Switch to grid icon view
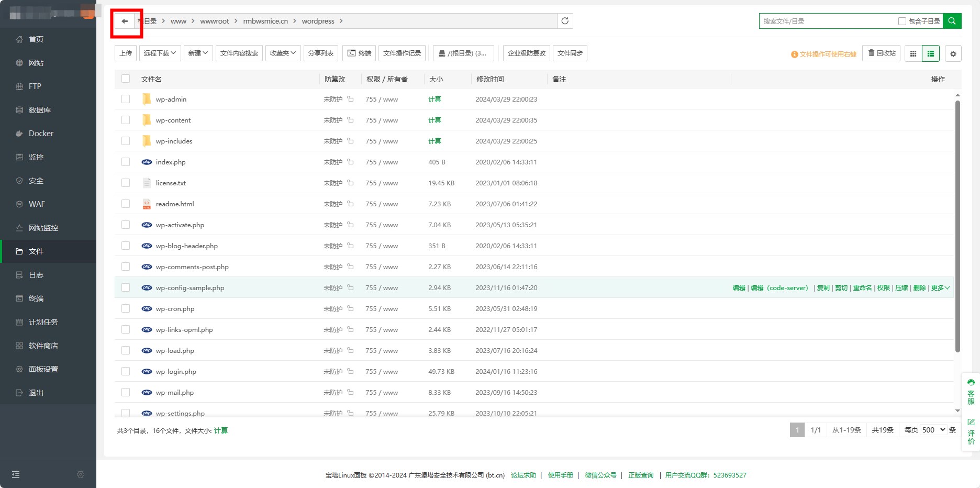980x488 pixels. click(x=913, y=53)
